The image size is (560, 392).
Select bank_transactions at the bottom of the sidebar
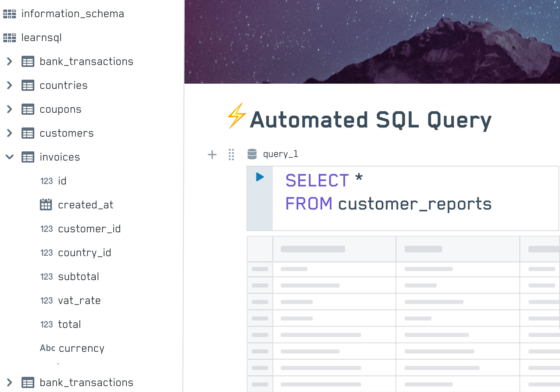tap(86, 382)
